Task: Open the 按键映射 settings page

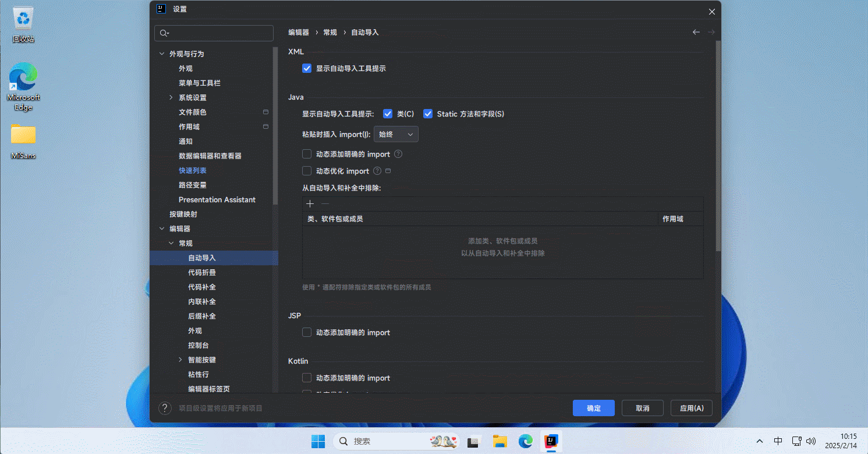Action: click(183, 214)
